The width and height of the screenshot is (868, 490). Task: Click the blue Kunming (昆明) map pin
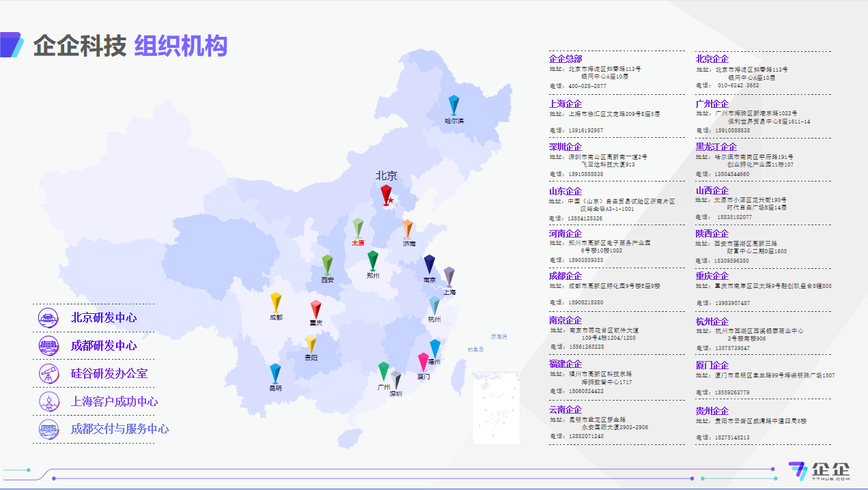275,373
